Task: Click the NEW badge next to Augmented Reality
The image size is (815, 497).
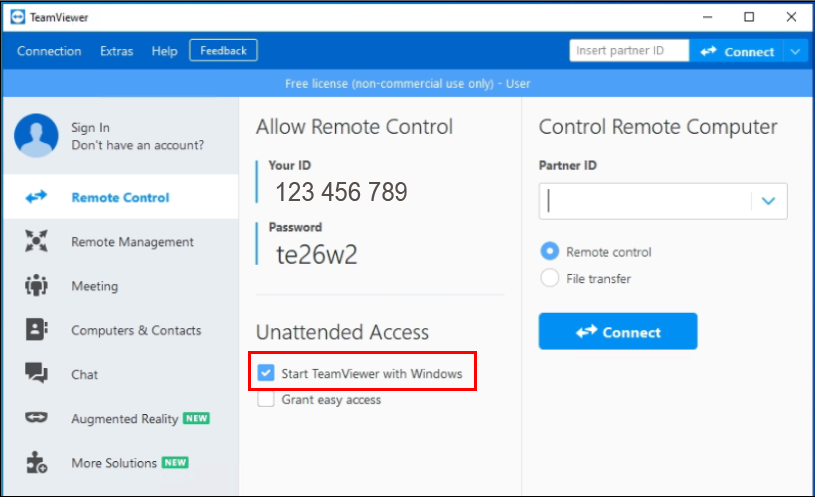Action: click(196, 418)
